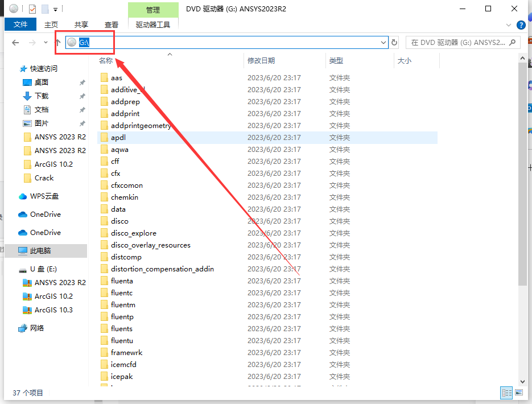
Task: Open the 驱动器工具 ribbon tab
Action: click(153, 24)
